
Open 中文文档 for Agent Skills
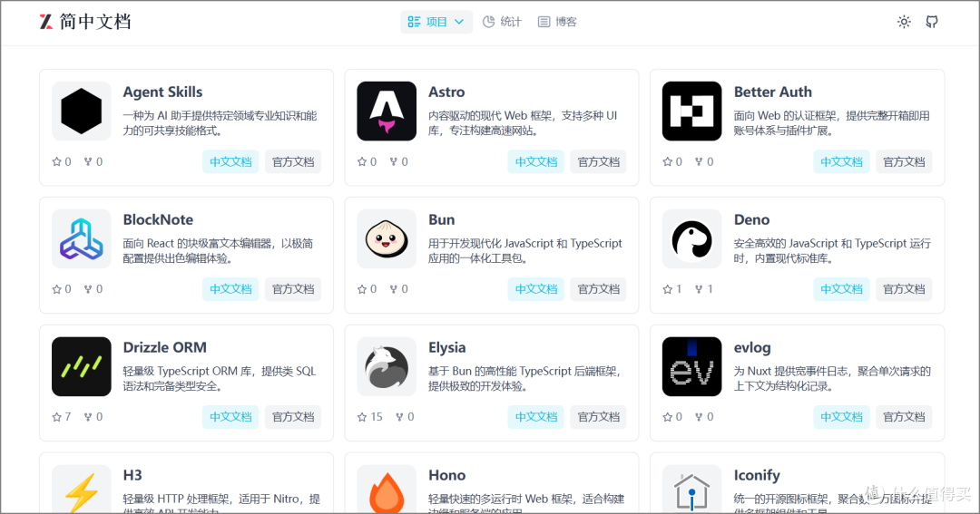click(230, 162)
